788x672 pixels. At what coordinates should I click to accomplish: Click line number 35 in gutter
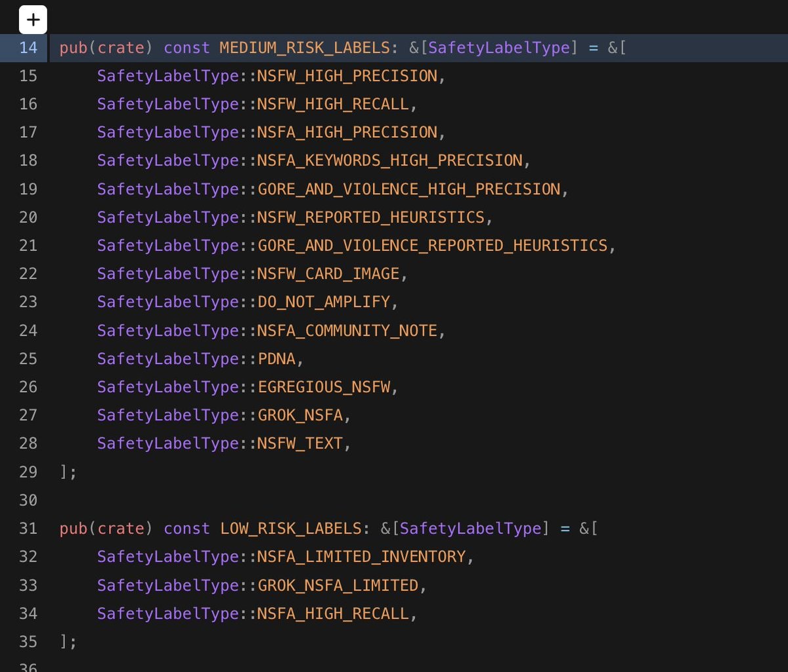[28, 641]
